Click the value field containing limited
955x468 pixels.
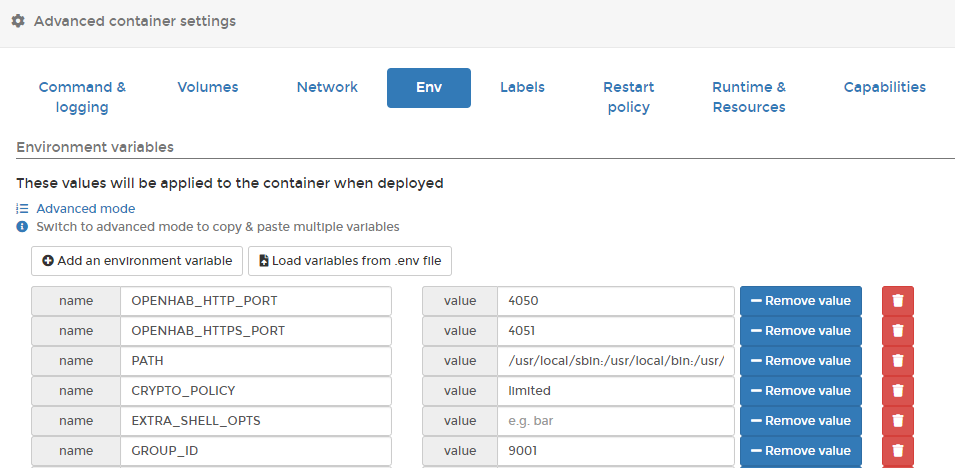click(616, 391)
